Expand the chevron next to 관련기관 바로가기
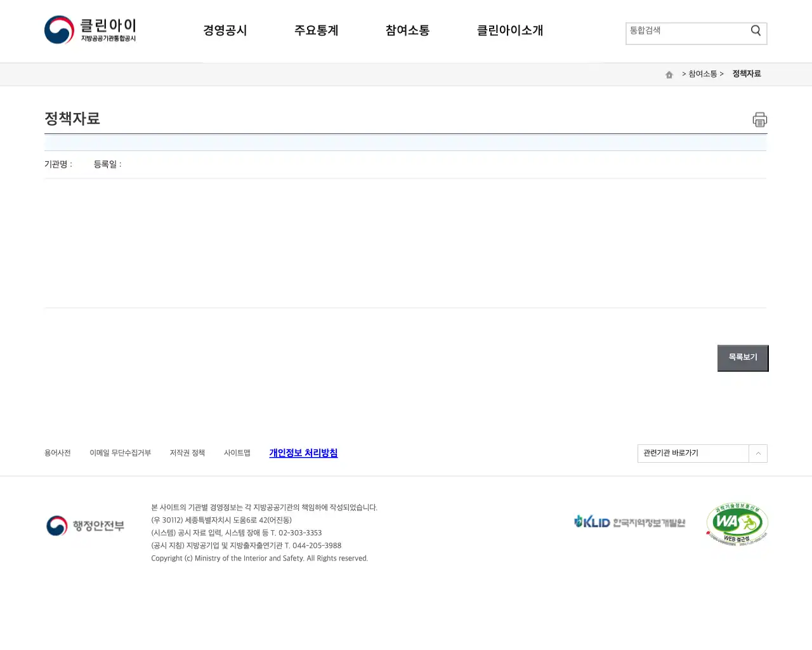The height and width of the screenshot is (650, 812). point(758,453)
